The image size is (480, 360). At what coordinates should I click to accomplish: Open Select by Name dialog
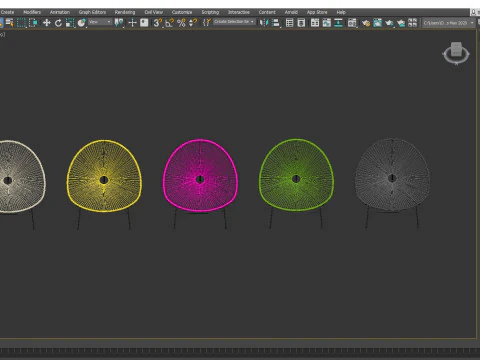(x=9, y=23)
